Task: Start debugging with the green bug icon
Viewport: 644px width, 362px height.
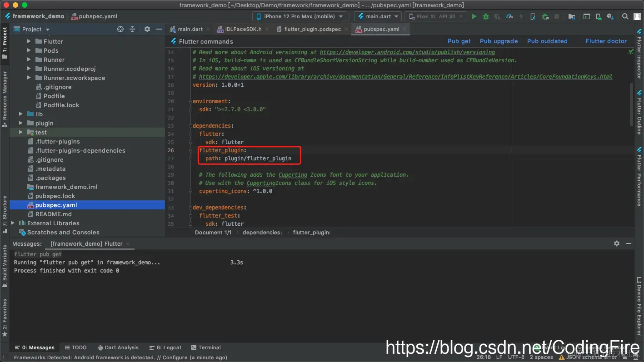Action: (x=486, y=16)
